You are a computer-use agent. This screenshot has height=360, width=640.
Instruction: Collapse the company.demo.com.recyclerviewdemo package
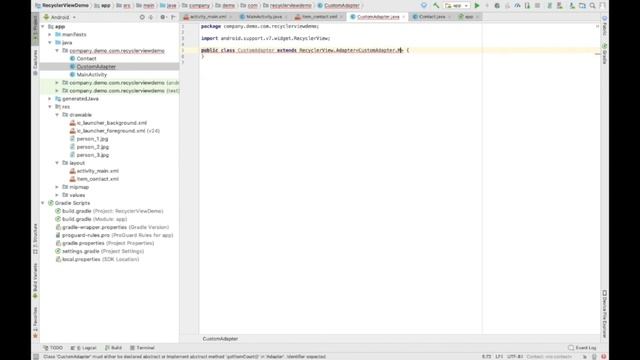(x=57, y=51)
